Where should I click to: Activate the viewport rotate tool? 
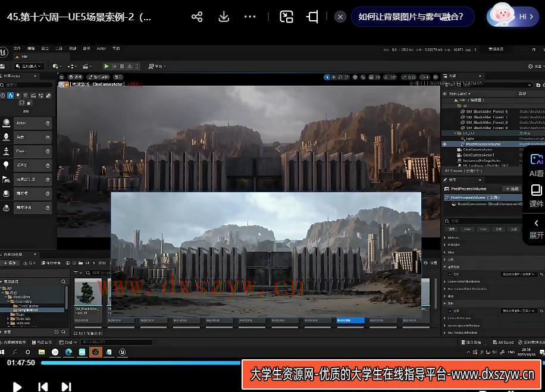coord(340,77)
